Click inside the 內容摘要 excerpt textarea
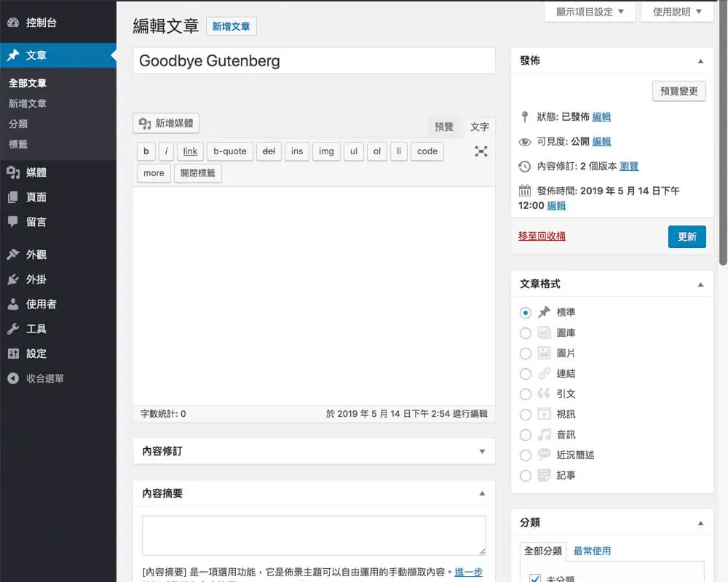Screen dimensions: 728x582 tap(314, 535)
